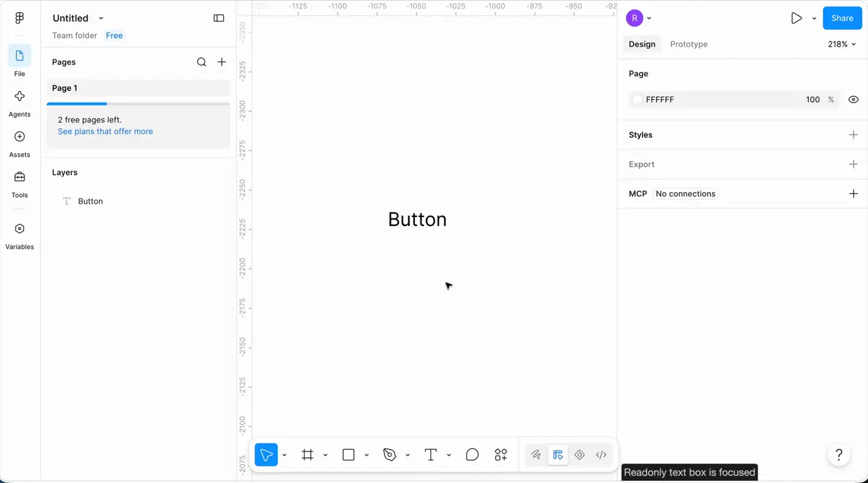Open the Actions components tool

point(500,455)
